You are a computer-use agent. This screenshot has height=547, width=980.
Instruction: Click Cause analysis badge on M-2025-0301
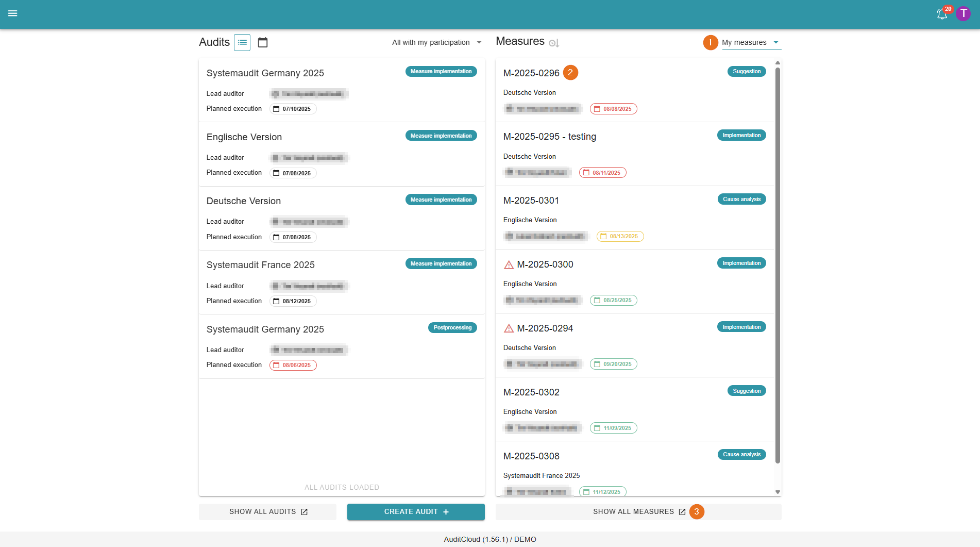[x=741, y=200]
